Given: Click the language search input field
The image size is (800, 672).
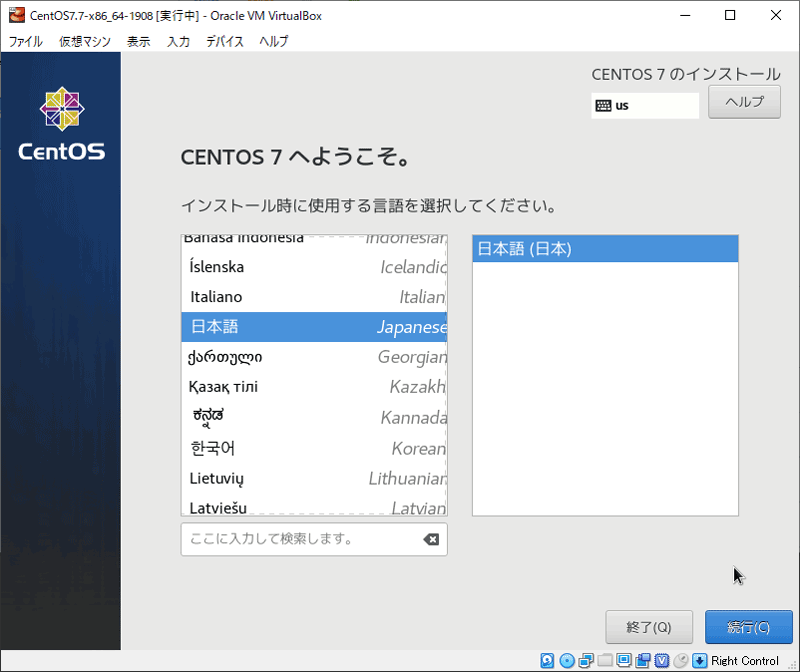Looking at the screenshot, I should [300, 539].
